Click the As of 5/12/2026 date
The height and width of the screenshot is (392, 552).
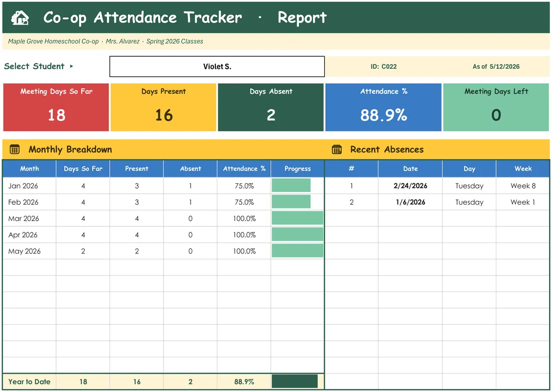pos(496,67)
